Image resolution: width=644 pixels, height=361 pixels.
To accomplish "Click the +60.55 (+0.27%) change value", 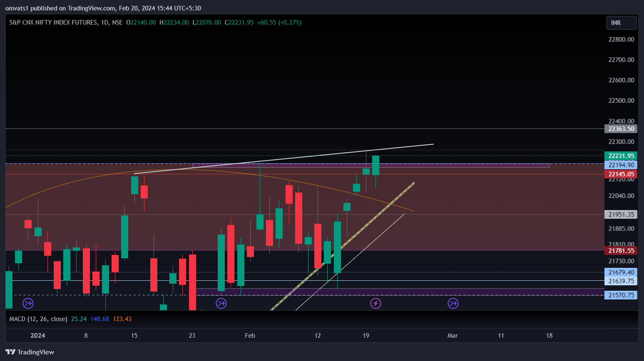I will coord(279,22).
